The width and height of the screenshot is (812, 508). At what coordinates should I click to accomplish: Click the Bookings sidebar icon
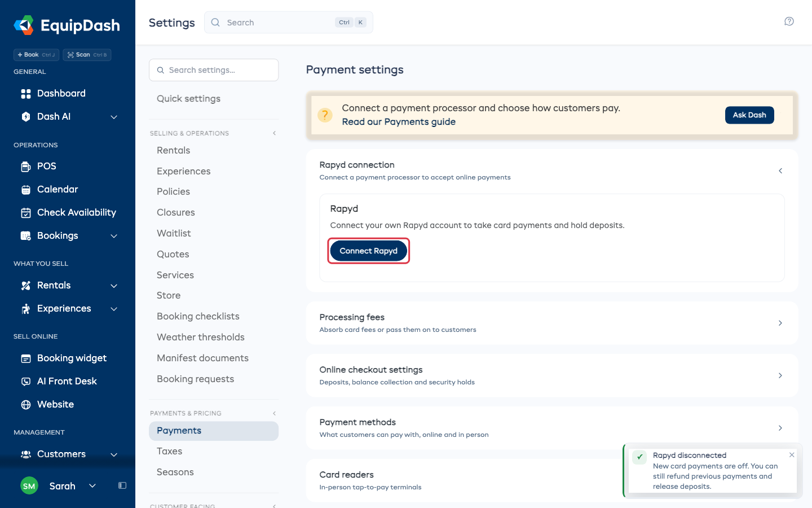click(x=26, y=236)
